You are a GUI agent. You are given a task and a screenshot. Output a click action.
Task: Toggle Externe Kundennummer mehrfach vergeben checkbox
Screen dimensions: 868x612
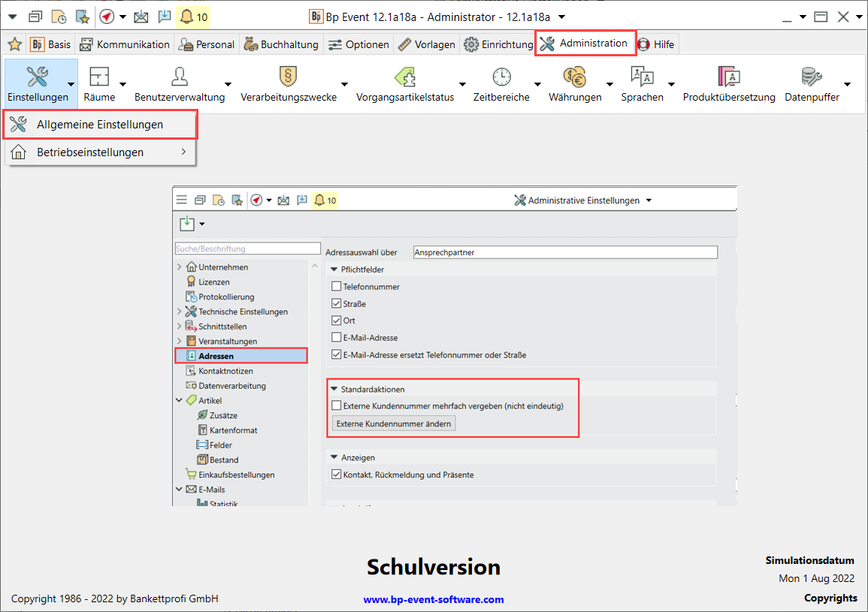337,406
